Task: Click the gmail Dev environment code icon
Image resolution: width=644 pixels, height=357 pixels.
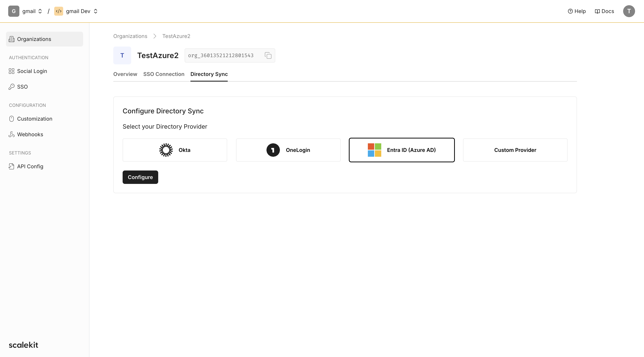Action: [x=59, y=11]
